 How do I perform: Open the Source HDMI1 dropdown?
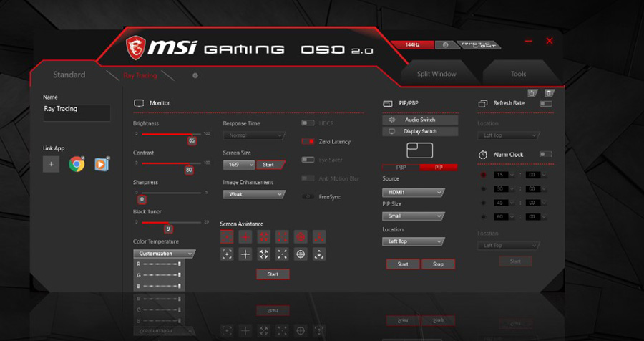pyautogui.click(x=413, y=193)
